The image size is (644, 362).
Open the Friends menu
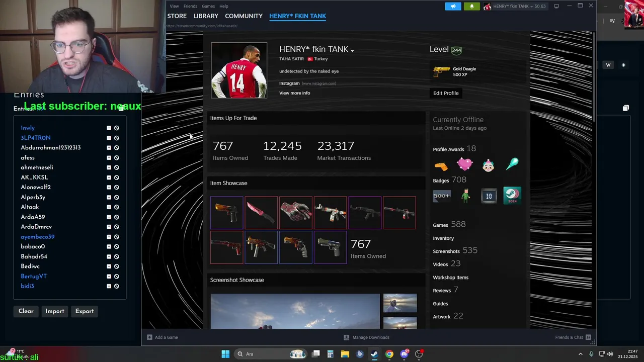pyautogui.click(x=190, y=6)
